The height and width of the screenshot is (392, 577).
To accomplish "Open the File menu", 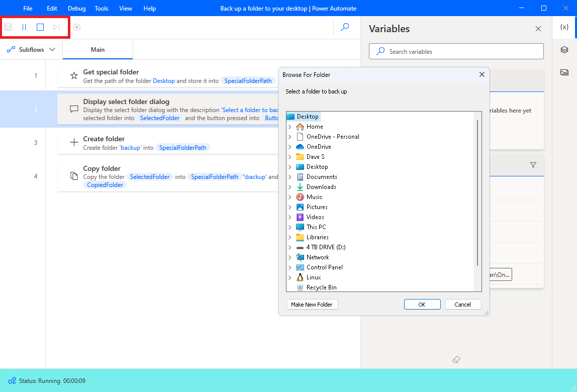I will [x=28, y=9].
